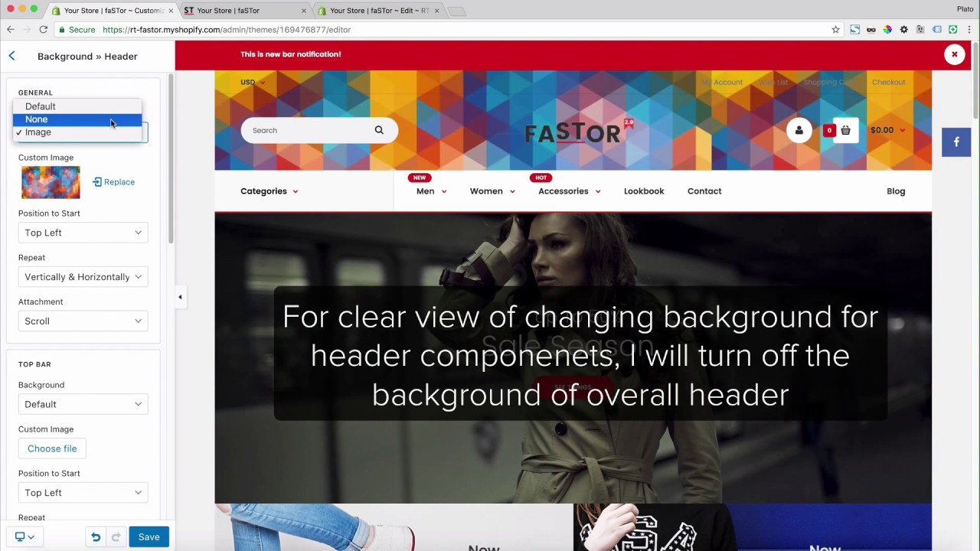The width and height of the screenshot is (980, 551).
Task: Click Choose file button
Action: pos(52,448)
